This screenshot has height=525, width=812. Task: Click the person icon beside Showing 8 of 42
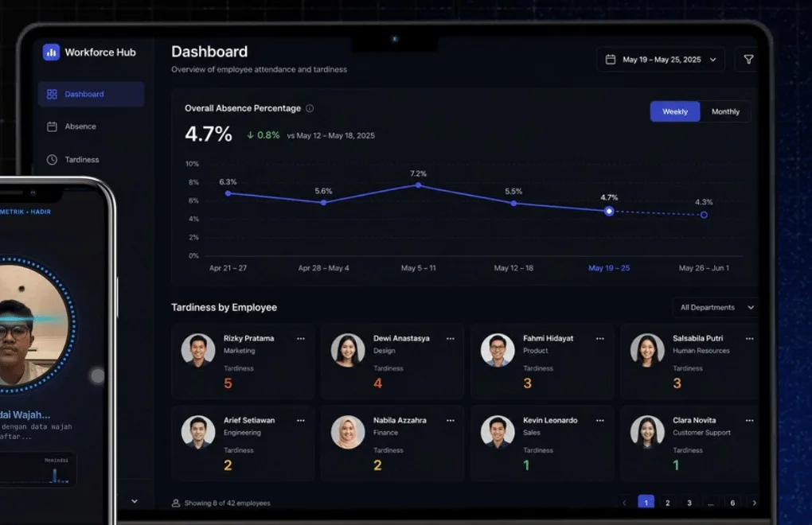176,503
